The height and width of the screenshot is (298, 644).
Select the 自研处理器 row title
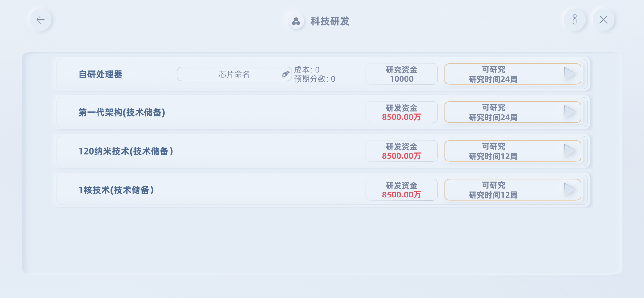coord(100,74)
